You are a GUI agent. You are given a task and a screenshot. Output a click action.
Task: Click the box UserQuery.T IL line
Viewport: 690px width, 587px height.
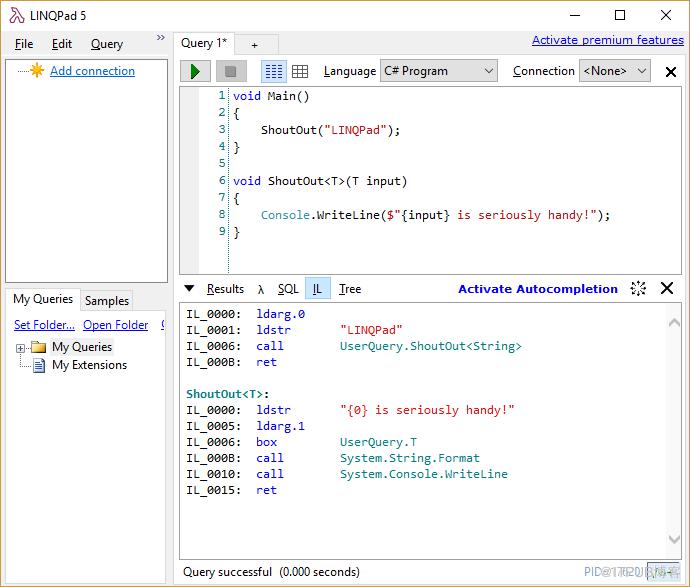click(301, 442)
